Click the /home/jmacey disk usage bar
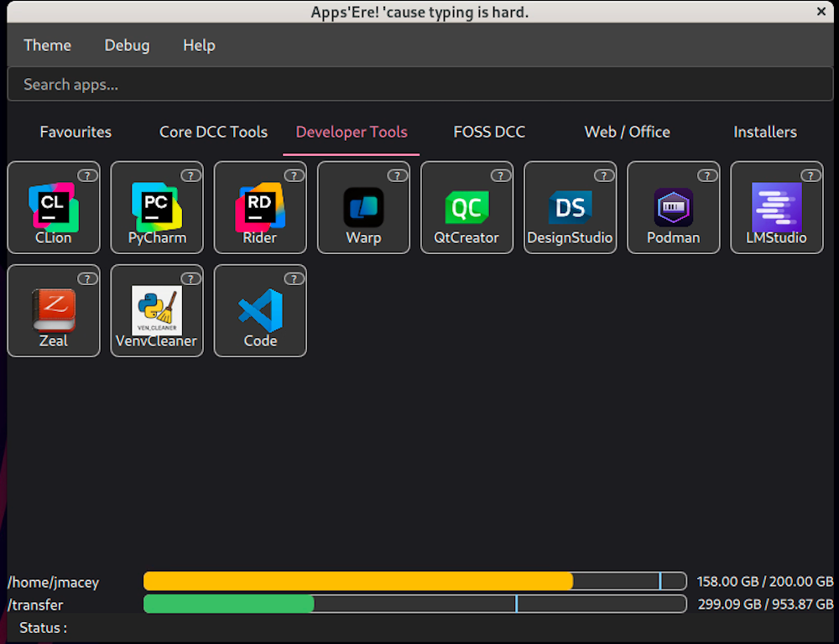 coord(414,581)
